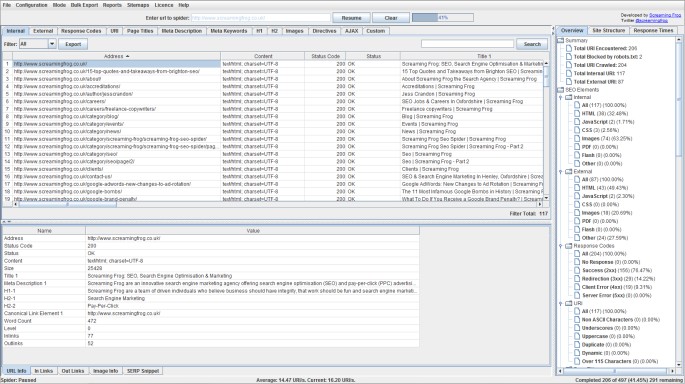This screenshot has height=384, width=685.
Task: Open the Mode menu
Action: coord(59,5)
